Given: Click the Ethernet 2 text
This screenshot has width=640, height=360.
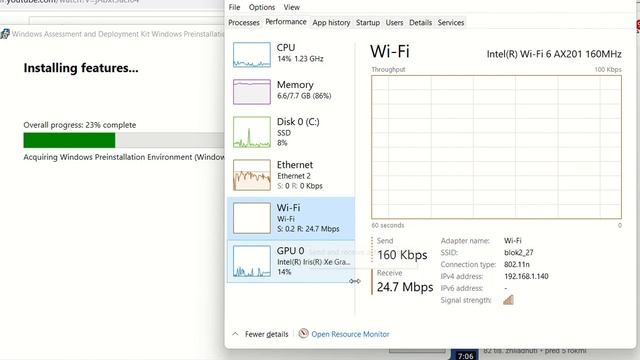Looking at the screenshot, I should click(x=294, y=176).
